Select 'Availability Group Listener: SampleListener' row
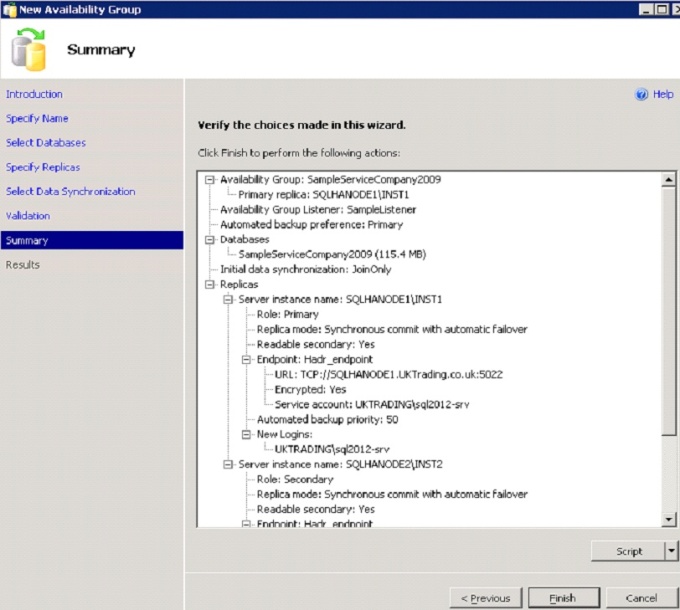The width and height of the screenshot is (680, 610). coord(318,209)
